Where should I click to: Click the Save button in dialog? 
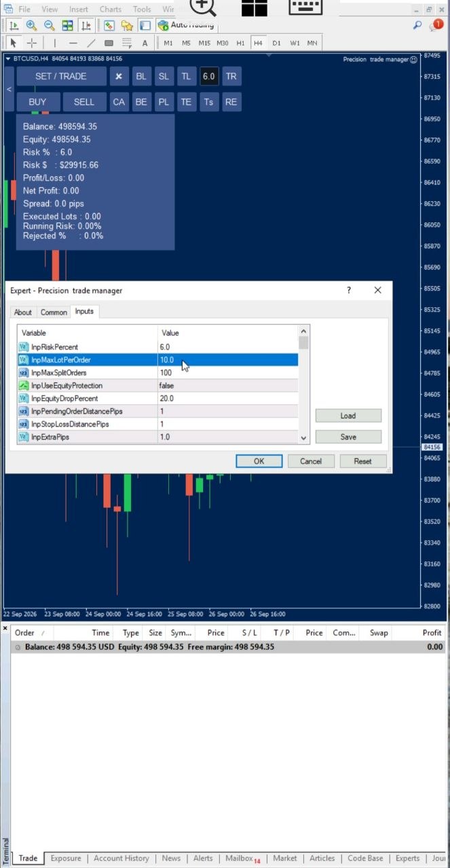click(348, 437)
